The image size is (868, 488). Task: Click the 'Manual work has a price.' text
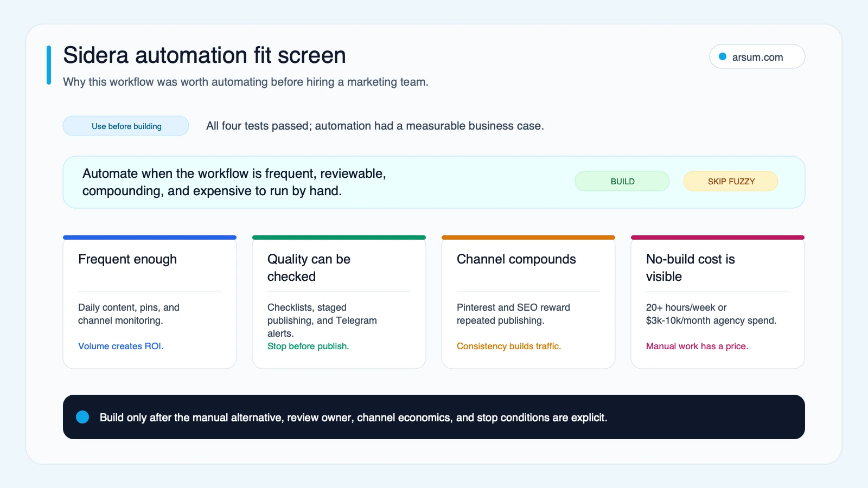697,346
